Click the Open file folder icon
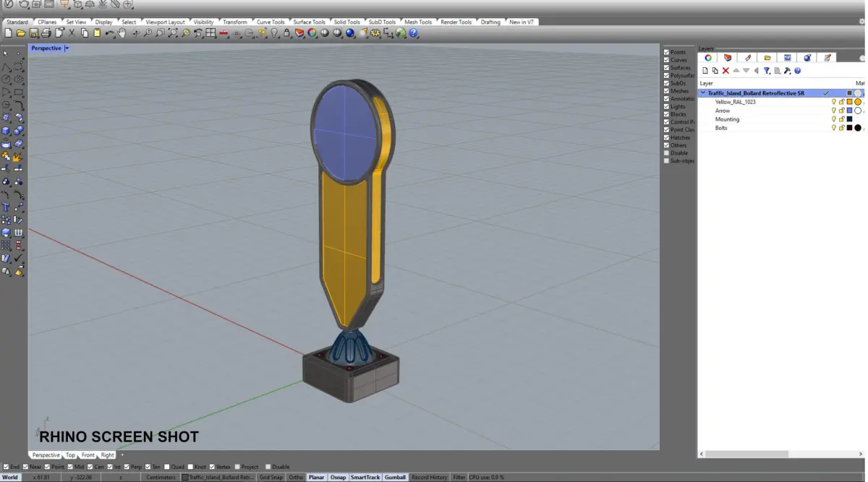This screenshot has height=482, width=868. pyautogui.click(x=20, y=33)
